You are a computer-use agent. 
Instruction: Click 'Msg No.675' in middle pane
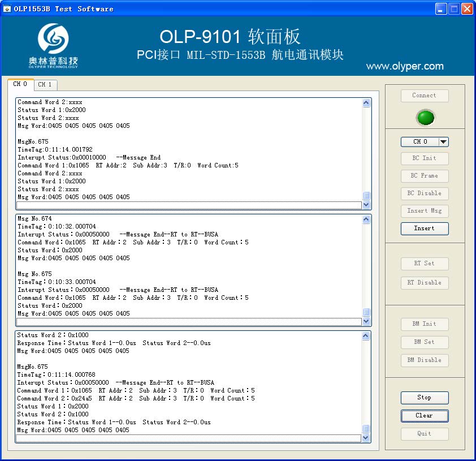click(34, 274)
